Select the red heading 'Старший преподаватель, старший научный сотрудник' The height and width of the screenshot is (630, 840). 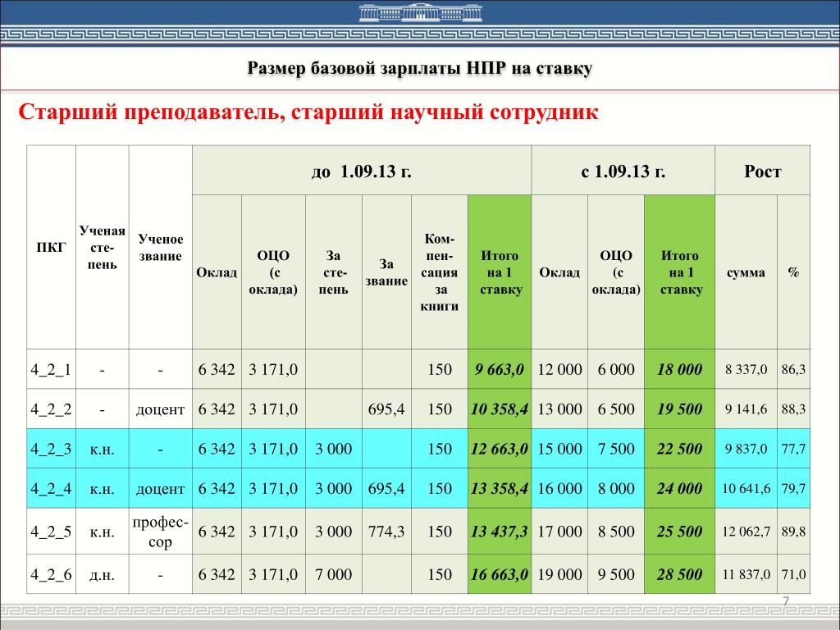pos(308,112)
